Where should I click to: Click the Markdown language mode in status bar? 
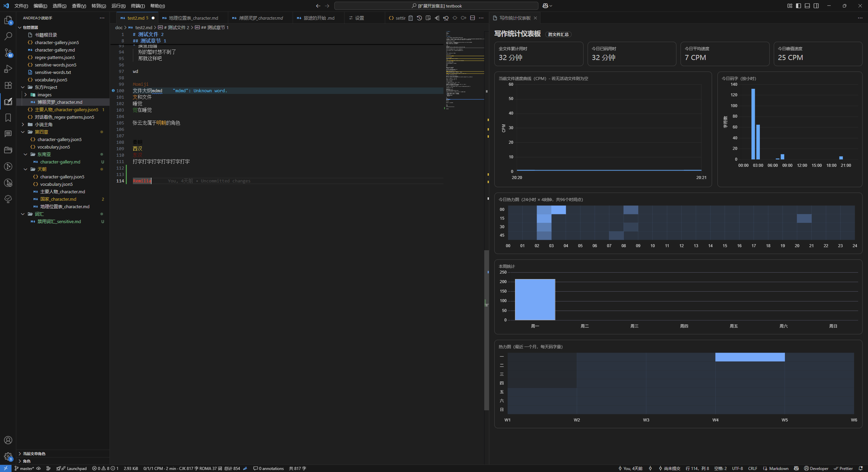(x=778, y=468)
